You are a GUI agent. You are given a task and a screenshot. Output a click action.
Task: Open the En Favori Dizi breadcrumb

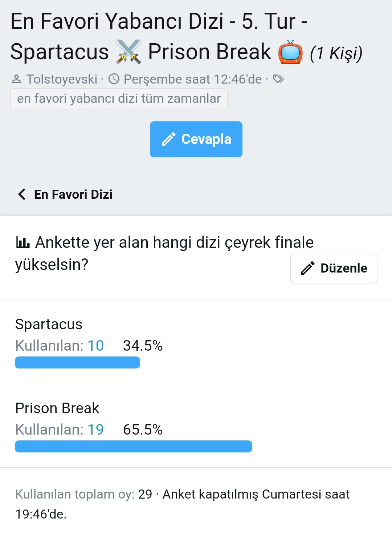[73, 194]
